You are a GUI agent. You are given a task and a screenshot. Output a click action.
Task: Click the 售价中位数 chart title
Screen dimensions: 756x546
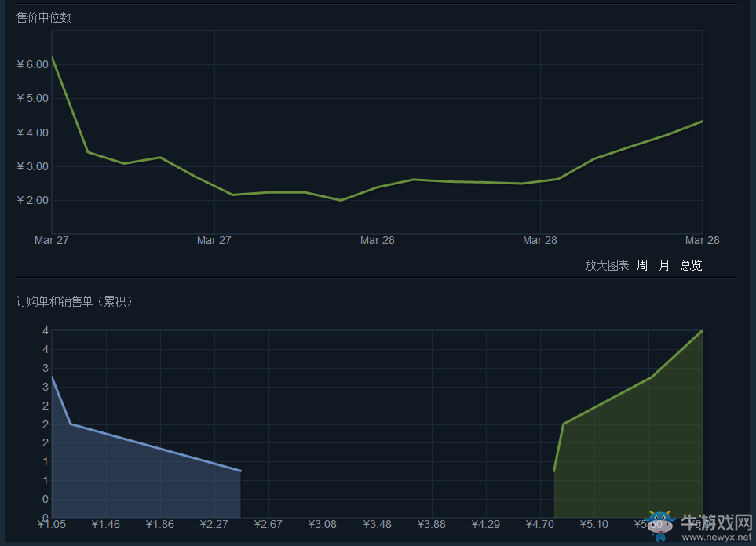(x=44, y=17)
